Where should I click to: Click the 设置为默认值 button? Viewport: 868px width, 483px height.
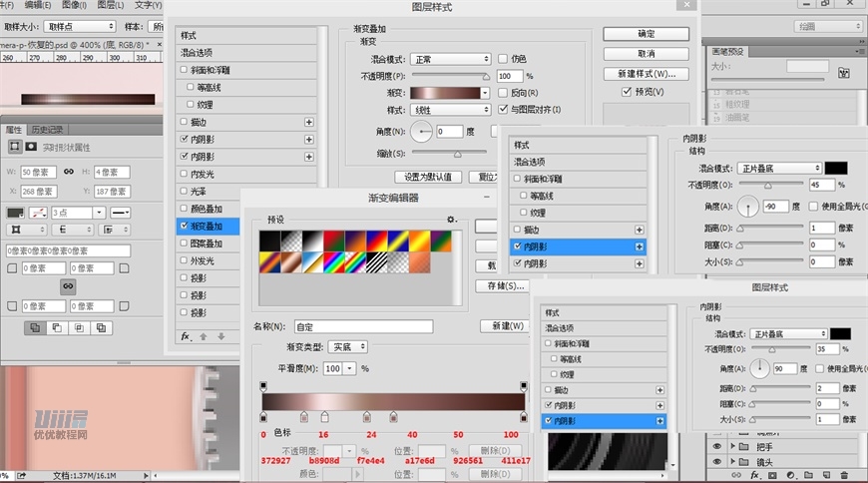pos(428,177)
